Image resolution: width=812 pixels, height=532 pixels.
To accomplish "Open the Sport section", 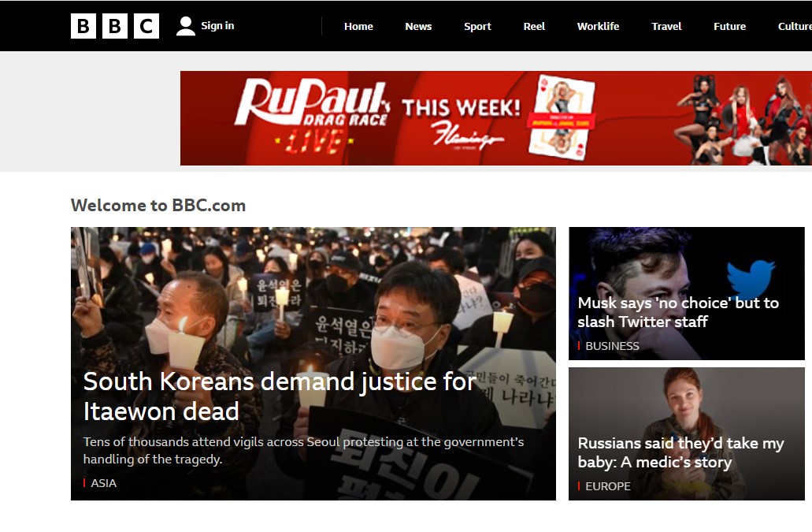I will (x=477, y=27).
